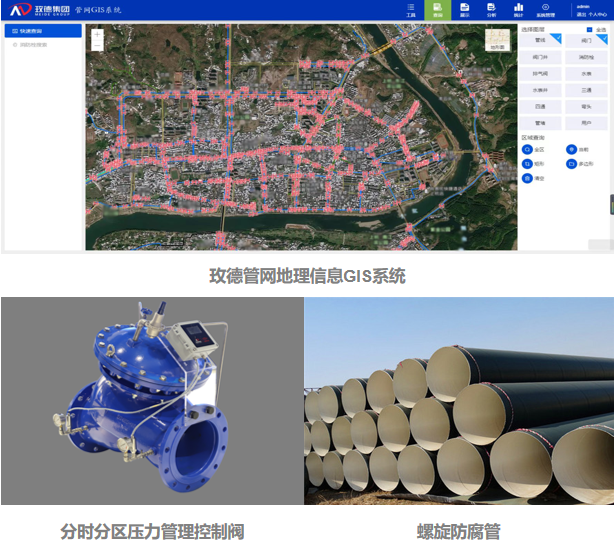This screenshot has height=558, width=614.
Task: Toggle the 全选 select-all checkbox
Action: click(x=589, y=30)
